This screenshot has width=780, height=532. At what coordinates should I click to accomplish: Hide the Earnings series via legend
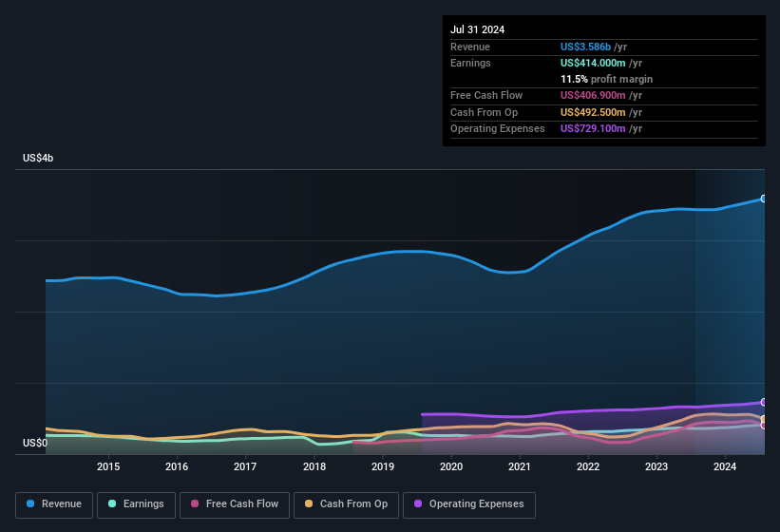click(x=136, y=504)
